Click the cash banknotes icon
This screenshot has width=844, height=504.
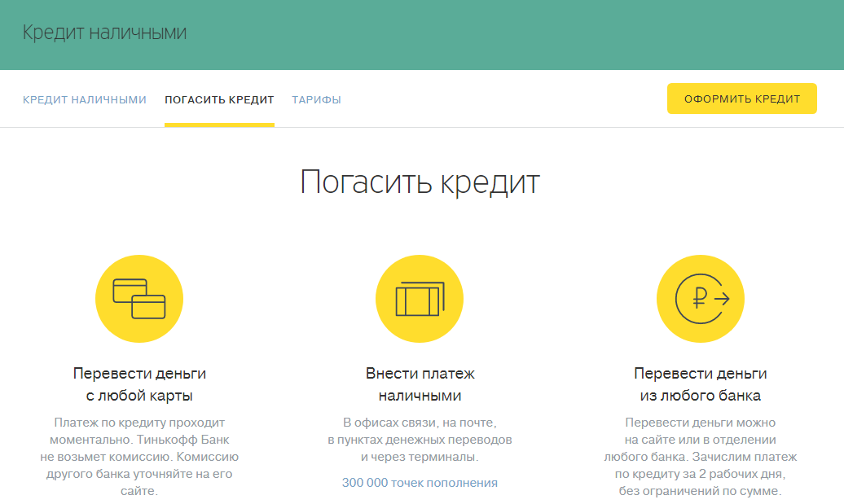coord(420,299)
